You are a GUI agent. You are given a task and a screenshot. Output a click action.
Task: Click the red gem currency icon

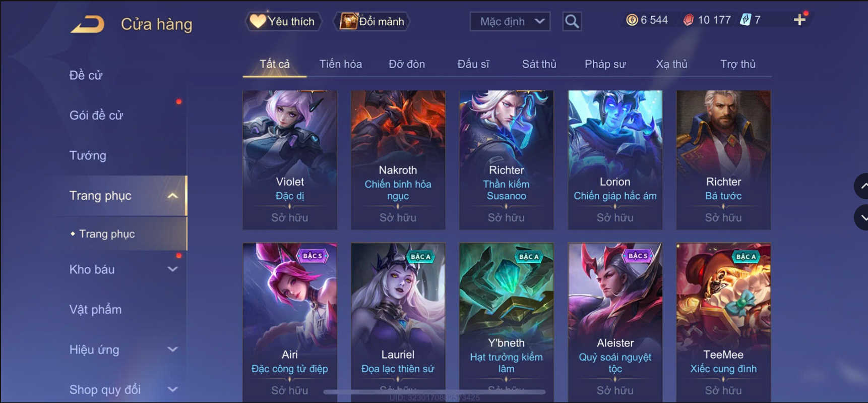click(689, 20)
